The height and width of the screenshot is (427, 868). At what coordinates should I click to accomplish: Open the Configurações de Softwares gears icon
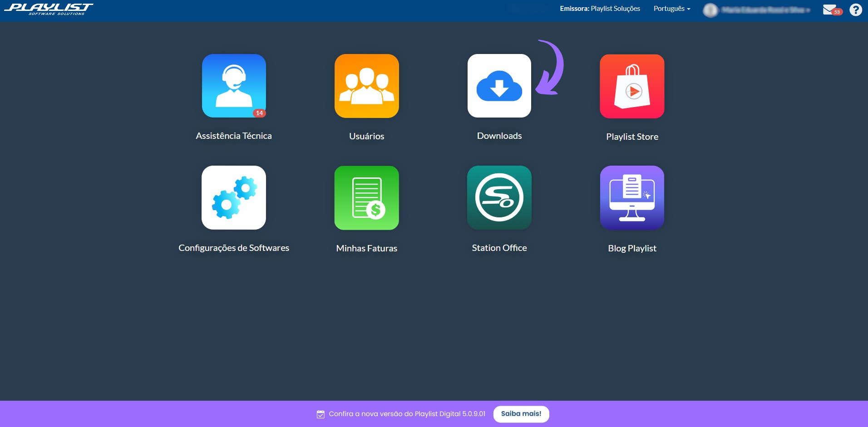click(x=234, y=197)
